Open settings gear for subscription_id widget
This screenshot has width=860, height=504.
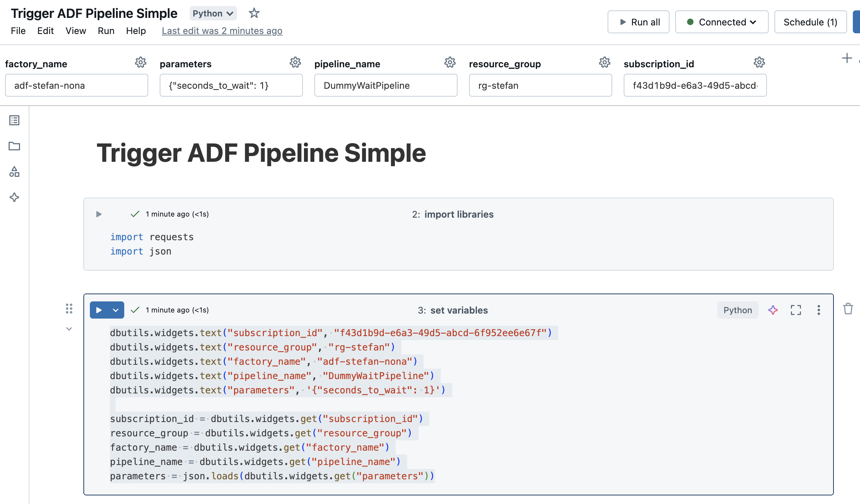click(759, 63)
